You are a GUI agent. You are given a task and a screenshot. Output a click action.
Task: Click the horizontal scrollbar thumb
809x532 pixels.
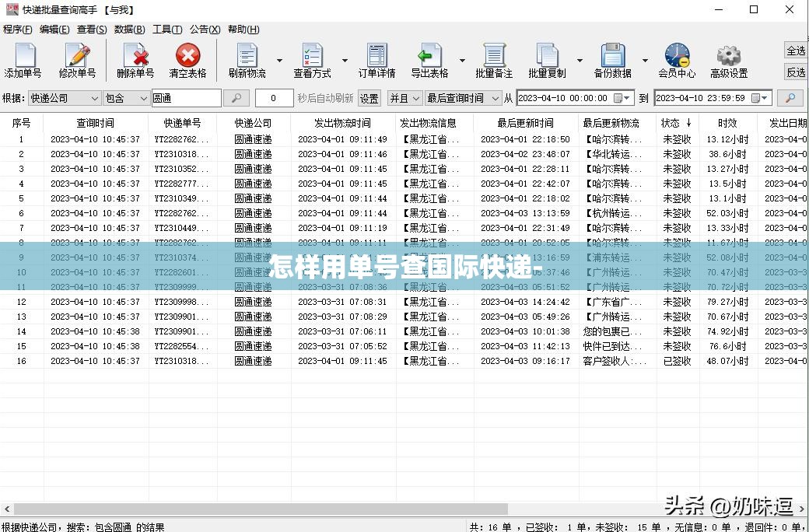261,509
